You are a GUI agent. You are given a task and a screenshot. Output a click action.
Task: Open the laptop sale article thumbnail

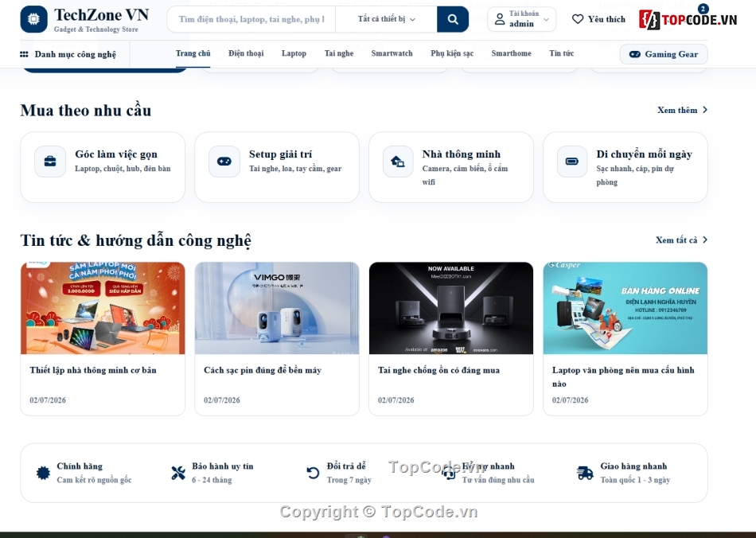click(103, 308)
